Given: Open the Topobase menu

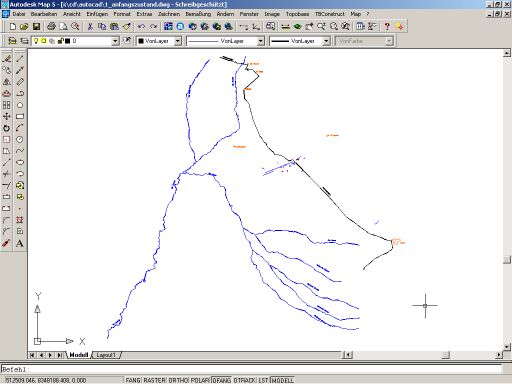Looking at the screenshot, I should tap(297, 14).
